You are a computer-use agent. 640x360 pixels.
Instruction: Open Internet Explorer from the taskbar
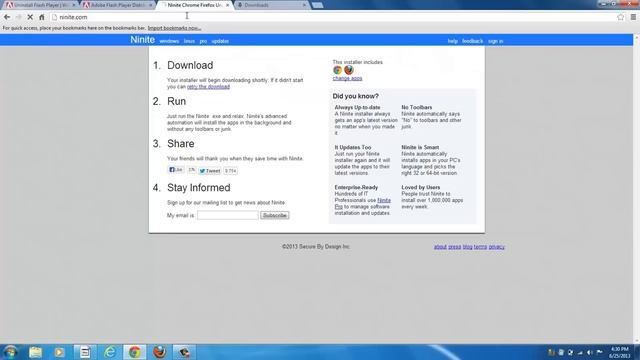(110, 352)
